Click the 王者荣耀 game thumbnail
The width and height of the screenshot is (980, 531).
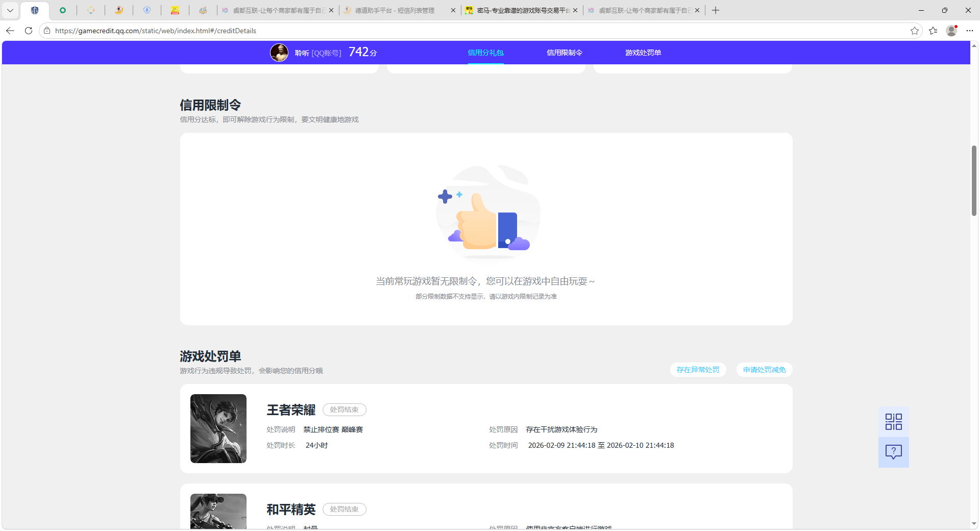(218, 428)
